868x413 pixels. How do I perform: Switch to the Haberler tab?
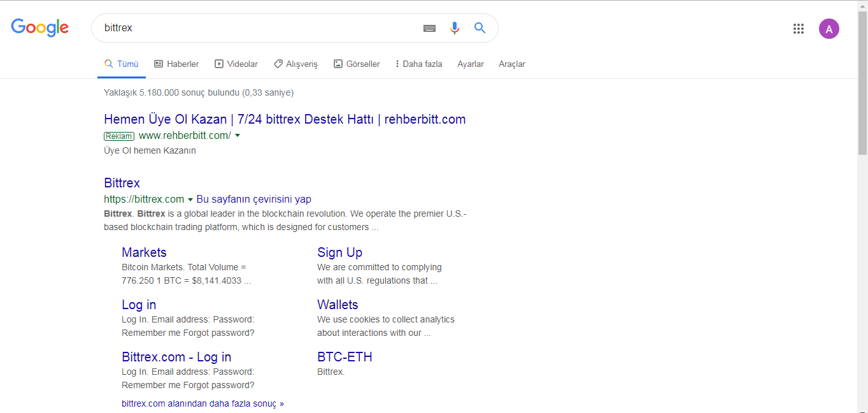click(x=176, y=64)
